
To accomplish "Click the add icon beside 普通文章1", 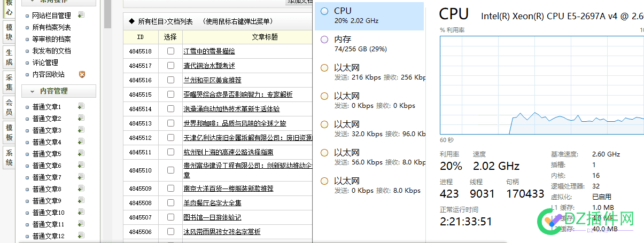I will tap(81, 106).
